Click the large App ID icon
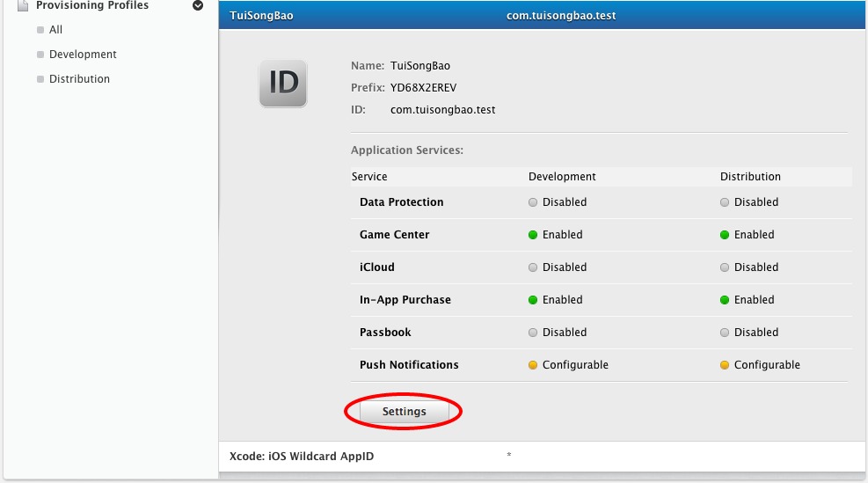The image size is (868, 483). tap(282, 84)
